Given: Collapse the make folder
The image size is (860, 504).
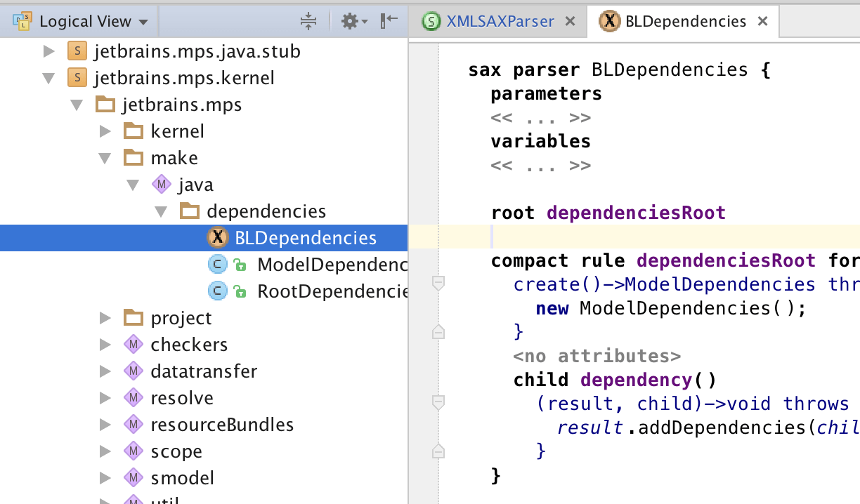Looking at the screenshot, I should point(105,158).
